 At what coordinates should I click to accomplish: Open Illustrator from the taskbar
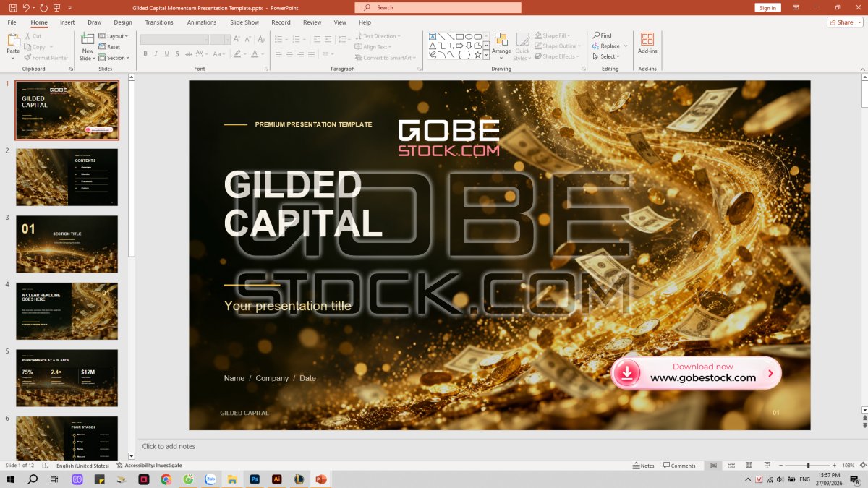(276, 479)
